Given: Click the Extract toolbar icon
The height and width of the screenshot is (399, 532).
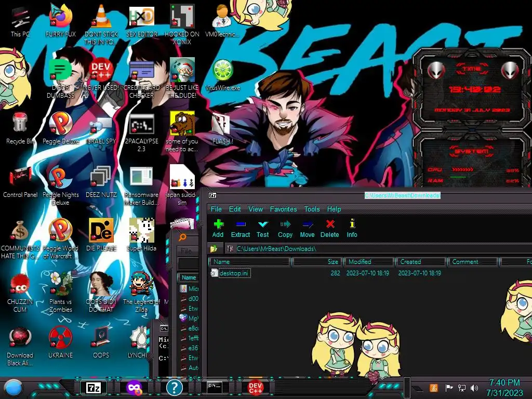Looking at the screenshot, I should [x=241, y=228].
